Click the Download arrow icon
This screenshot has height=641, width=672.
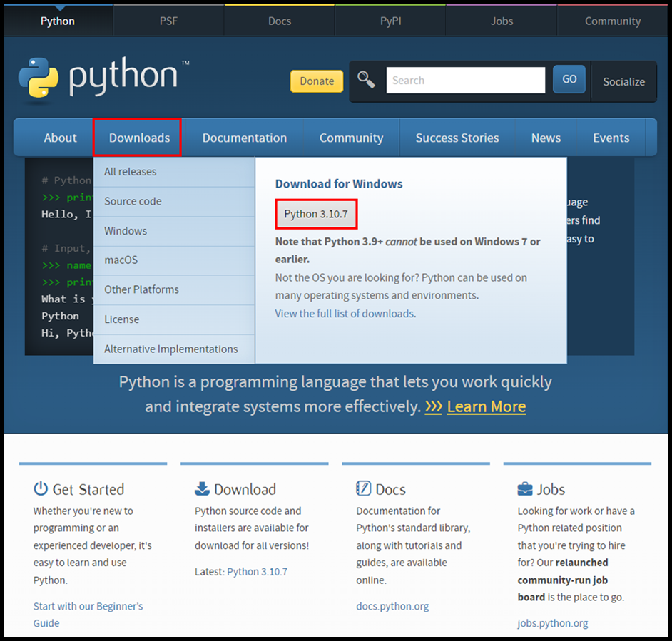click(202, 488)
